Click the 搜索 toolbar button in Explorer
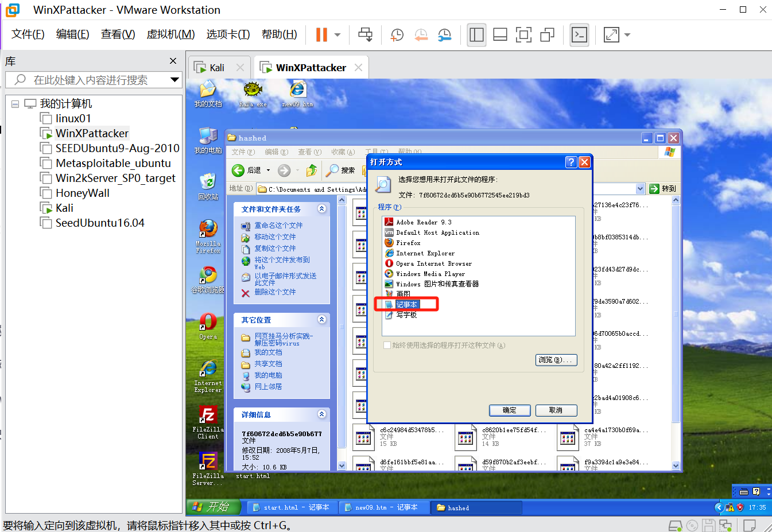The width and height of the screenshot is (772, 532). [341, 170]
